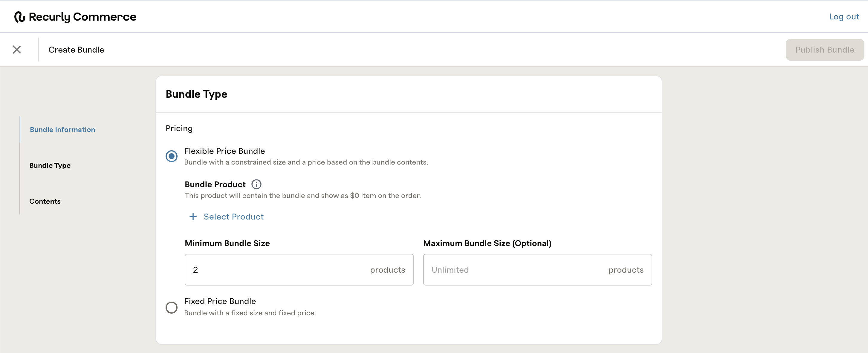Go to Bundle Type in side navigation
The height and width of the screenshot is (353, 868).
point(50,165)
